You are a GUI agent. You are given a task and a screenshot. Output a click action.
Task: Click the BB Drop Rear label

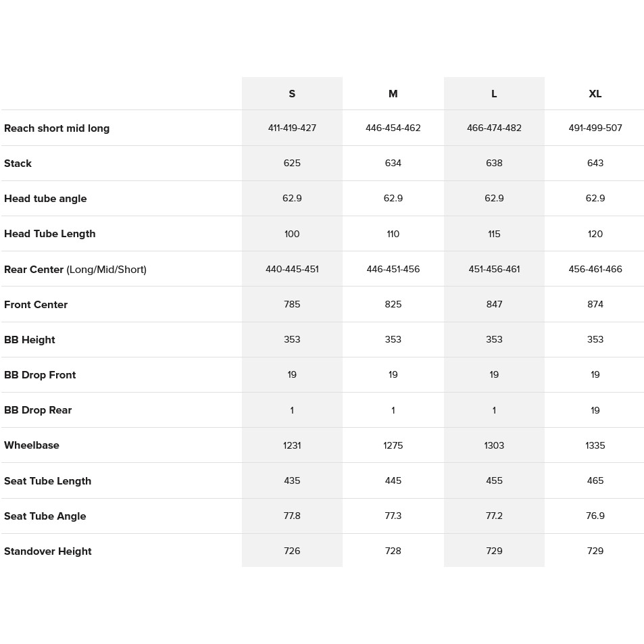pos(38,410)
